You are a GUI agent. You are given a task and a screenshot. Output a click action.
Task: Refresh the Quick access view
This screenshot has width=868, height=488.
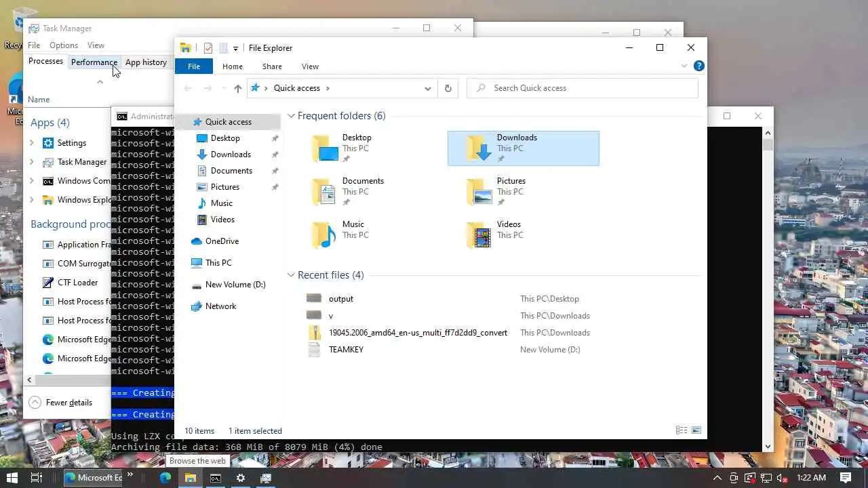(x=448, y=88)
